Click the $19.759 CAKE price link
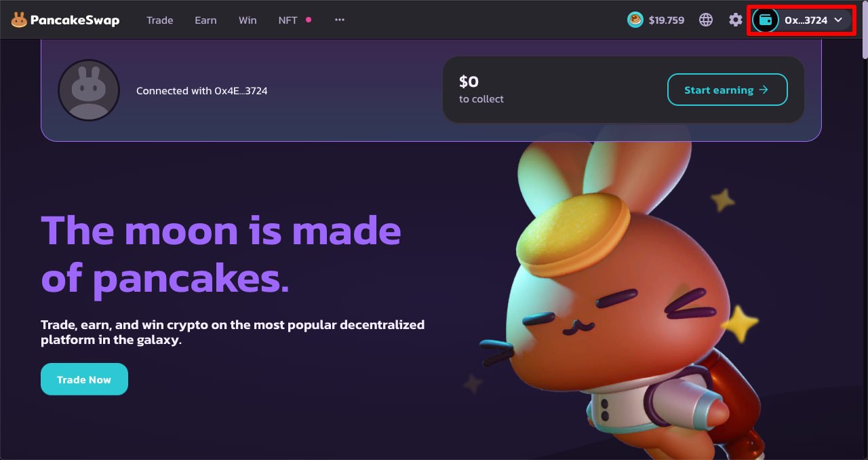868x460 pixels. click(x=656, y=20)
